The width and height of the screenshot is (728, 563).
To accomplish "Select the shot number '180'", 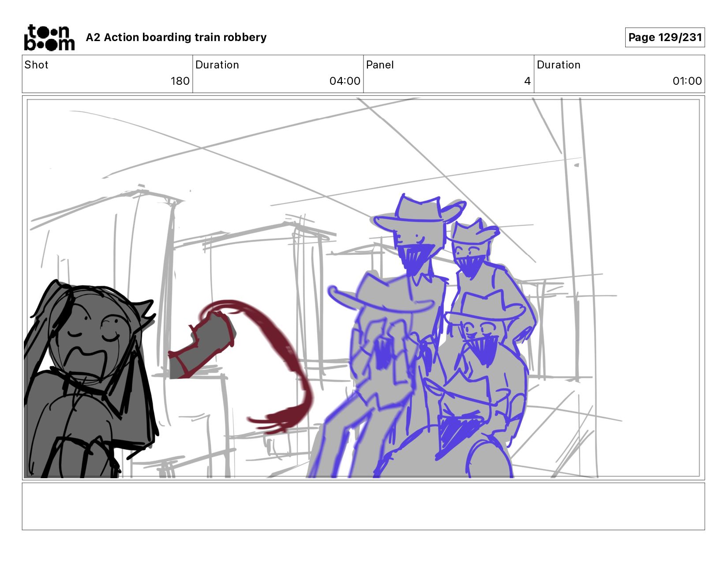I will tap(180, 81).
